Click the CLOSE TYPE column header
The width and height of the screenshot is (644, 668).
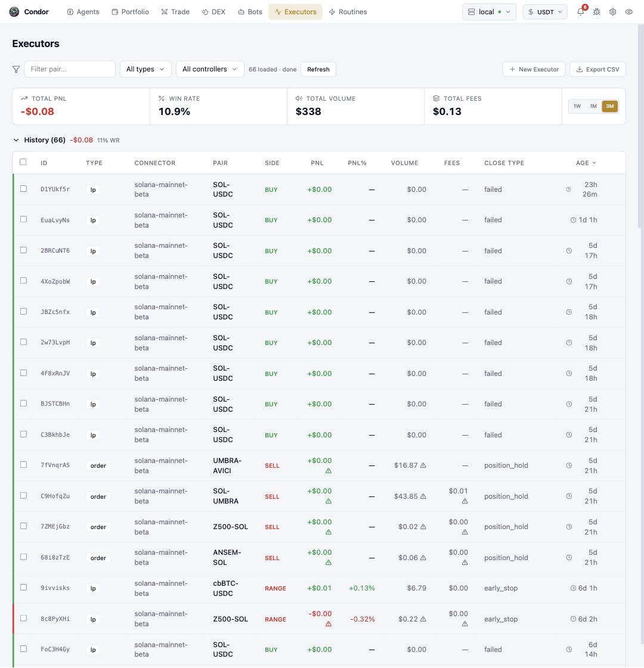[x=504, y=163]
